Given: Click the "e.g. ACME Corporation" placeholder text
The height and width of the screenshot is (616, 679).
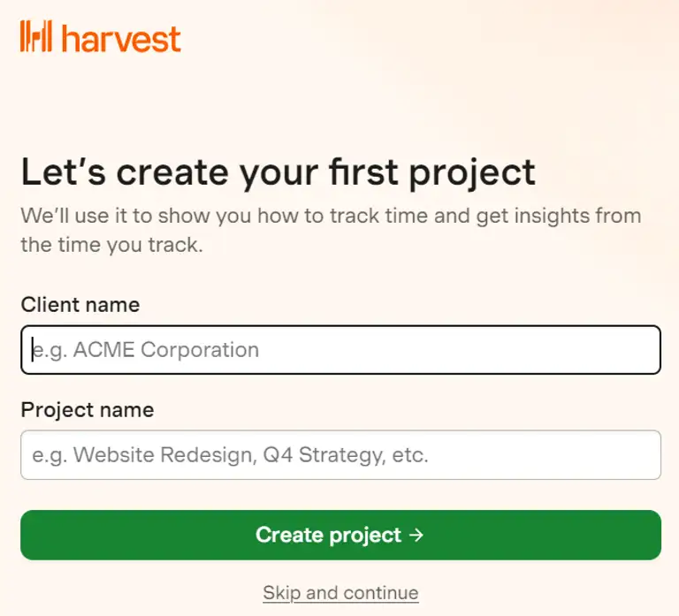Looking at the screenshot, I should click(146, 350).
